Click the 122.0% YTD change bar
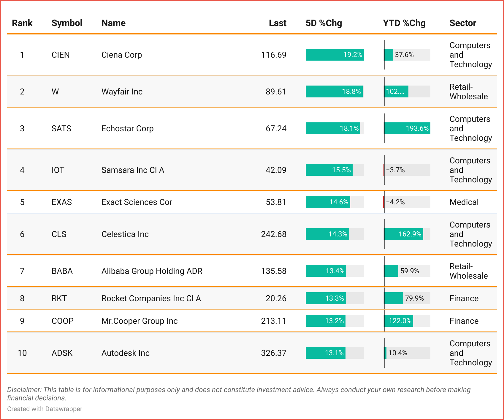 (x=399, y=321)
